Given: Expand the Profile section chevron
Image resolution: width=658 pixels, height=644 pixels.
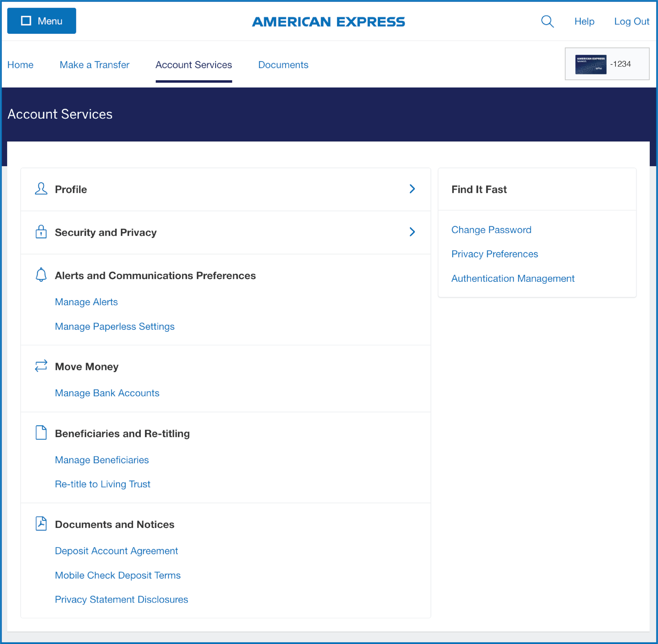Looking at the screenshot, I should pos(412,189).
